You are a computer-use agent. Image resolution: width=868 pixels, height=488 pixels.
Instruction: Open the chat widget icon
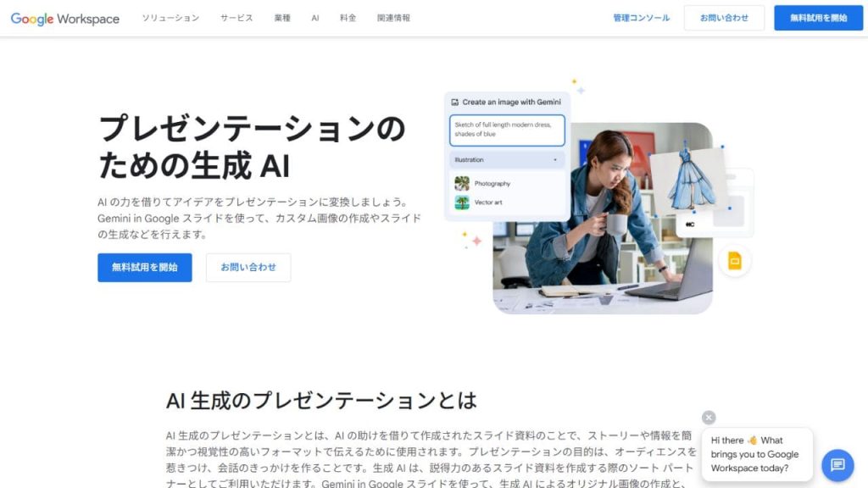[x=837, y=465]
